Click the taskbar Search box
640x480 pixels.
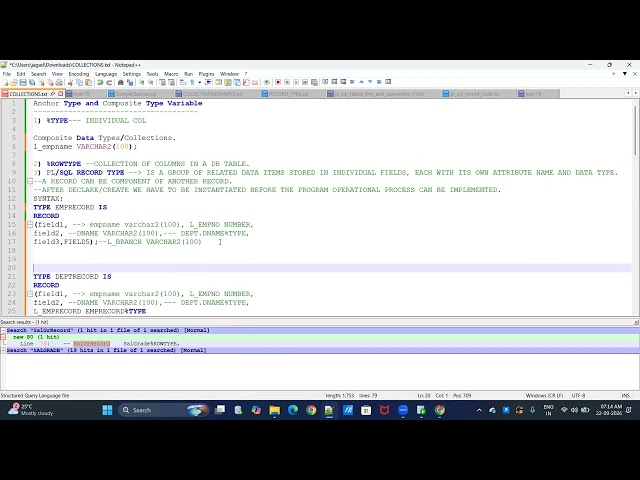click(163, 410)
